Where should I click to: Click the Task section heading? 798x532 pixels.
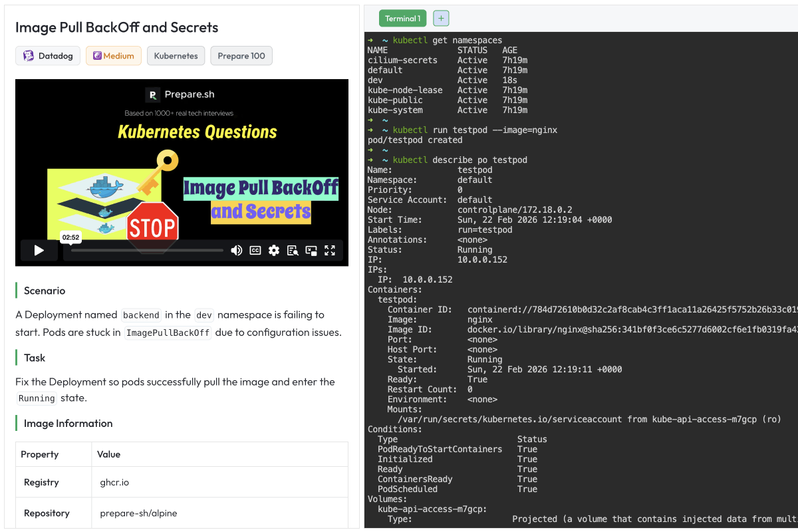pyautogui.click(x=35, y=358)
